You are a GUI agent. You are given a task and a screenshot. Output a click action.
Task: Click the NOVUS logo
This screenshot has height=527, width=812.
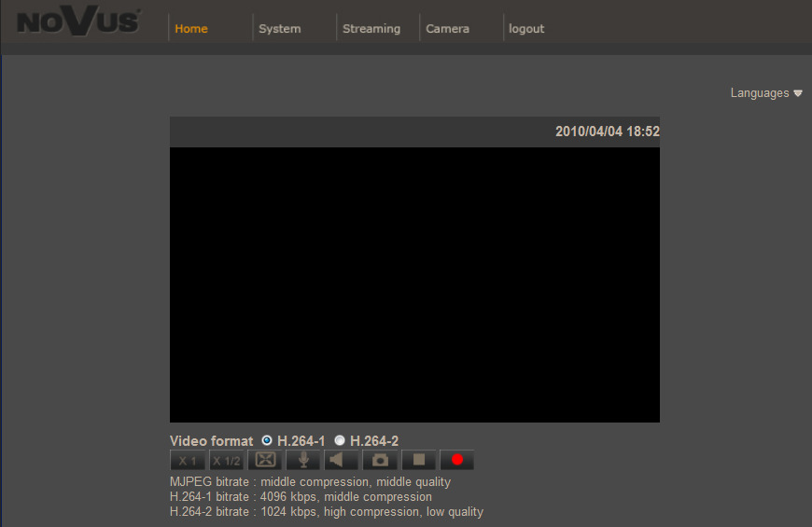click(78, 21)
